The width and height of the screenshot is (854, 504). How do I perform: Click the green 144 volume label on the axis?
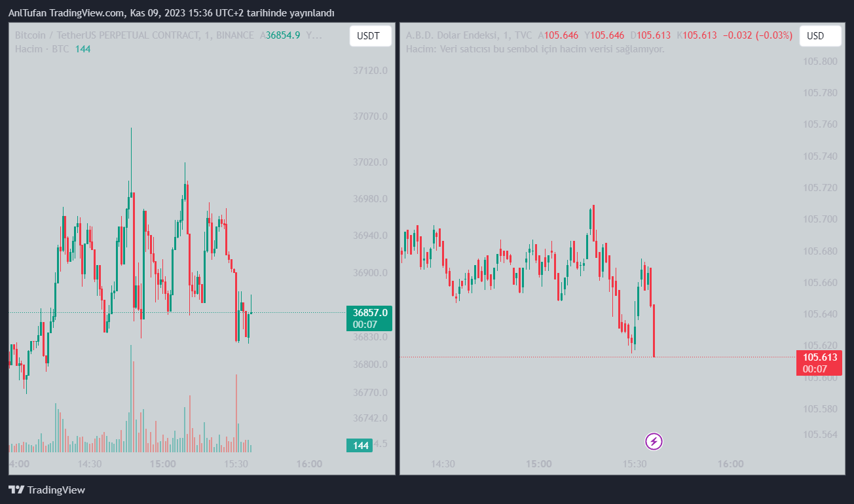[x=360, y=446]
